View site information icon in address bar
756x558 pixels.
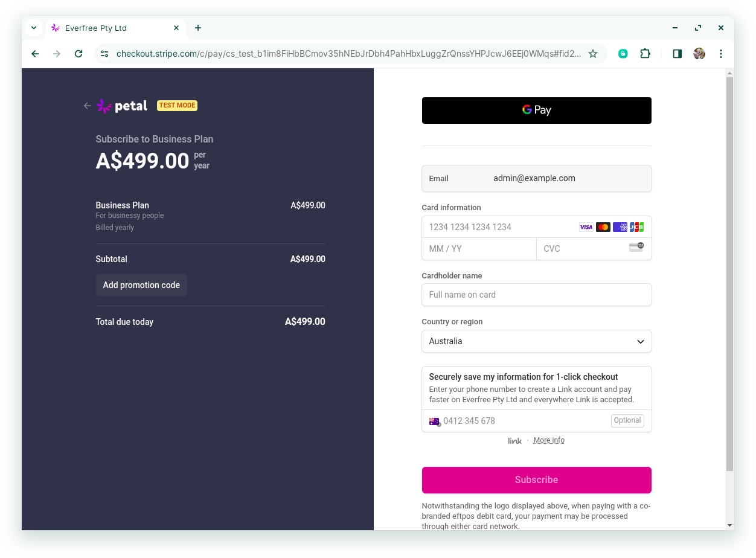(104, 54)
